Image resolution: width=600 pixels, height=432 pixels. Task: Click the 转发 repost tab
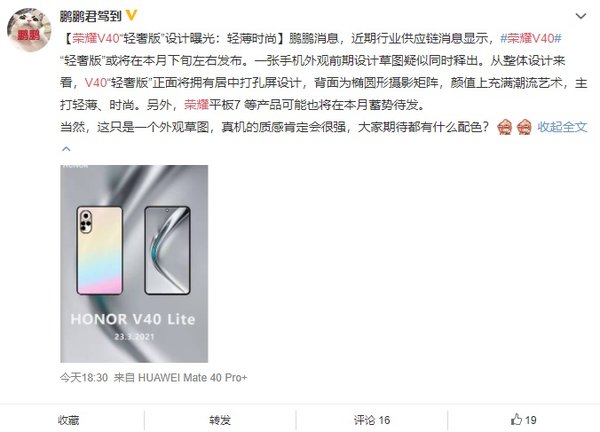tap(220, 420)
